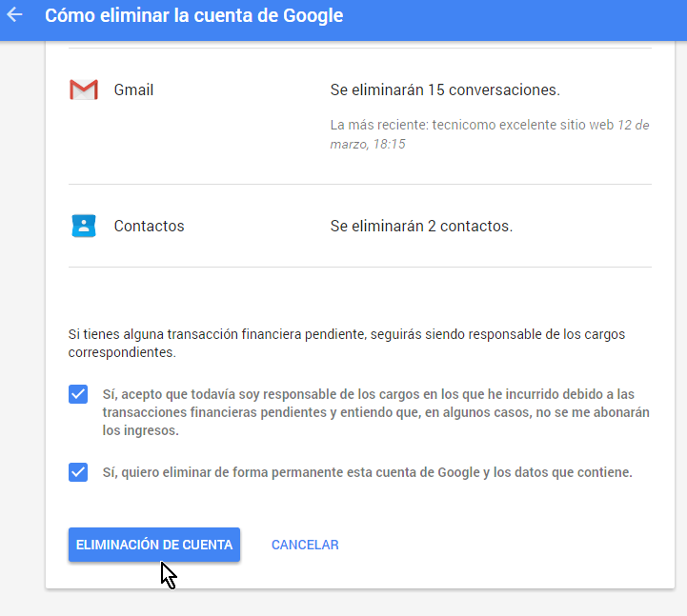Click the 'Sí, quiero eliminar de forma permanente' label

click(x=367, y=472)
